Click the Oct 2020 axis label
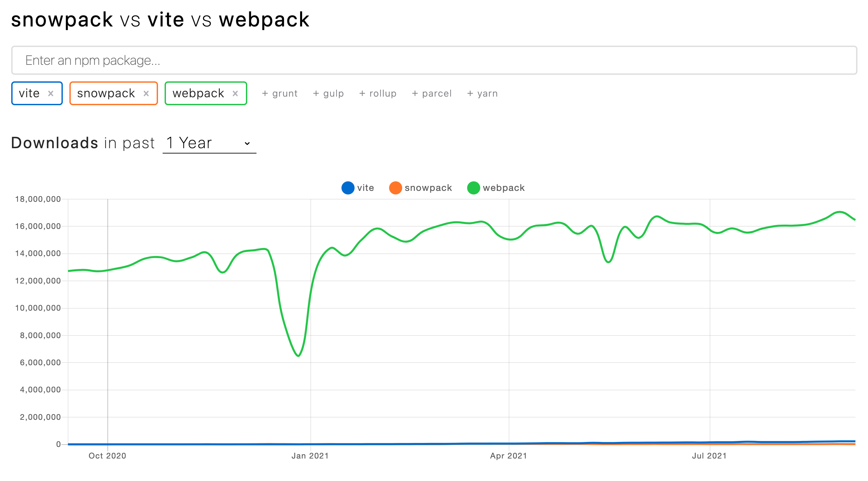Screen dimensions: 868x481 [107, 456]
